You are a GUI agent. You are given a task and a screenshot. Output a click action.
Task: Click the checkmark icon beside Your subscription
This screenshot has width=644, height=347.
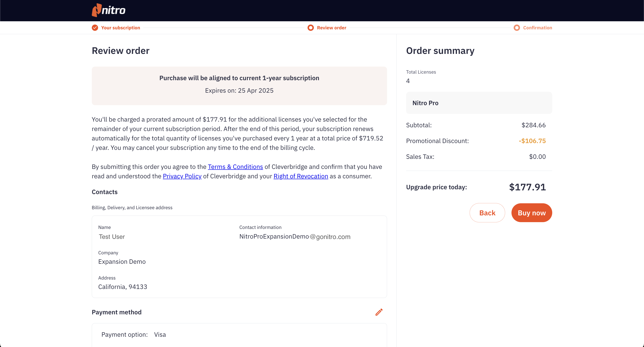click(95, 28)
